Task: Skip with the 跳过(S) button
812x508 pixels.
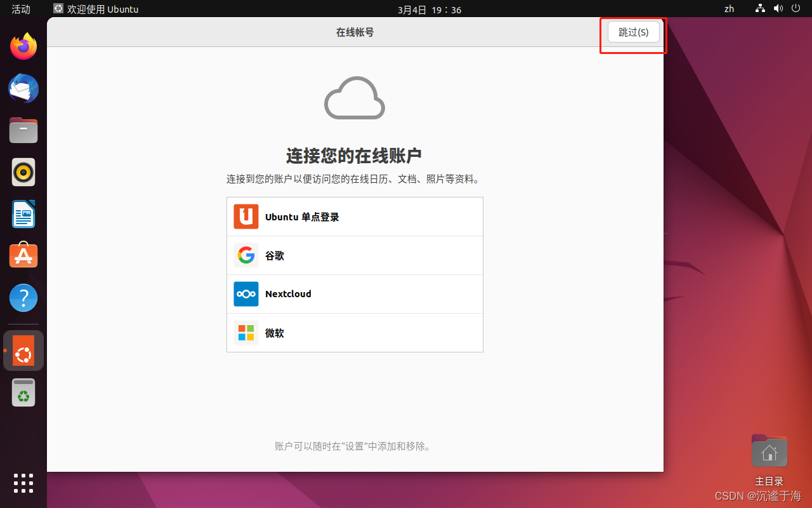Action: click(634, 32)
